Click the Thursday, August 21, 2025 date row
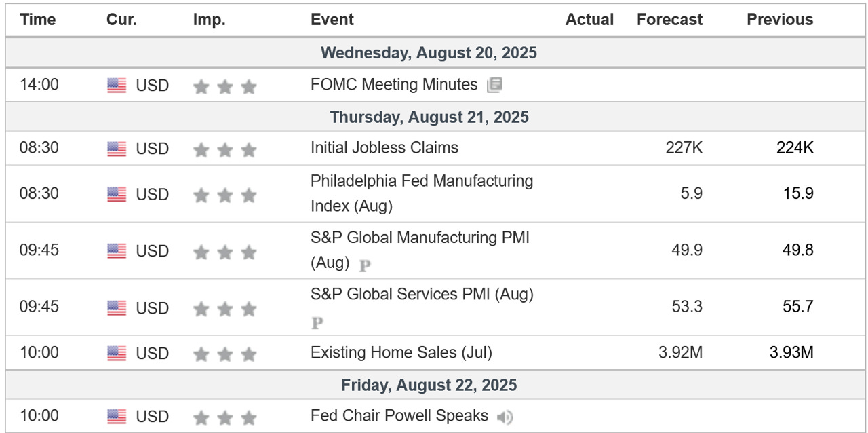This screenshot has height=433, width=868. tap(429, 117)
